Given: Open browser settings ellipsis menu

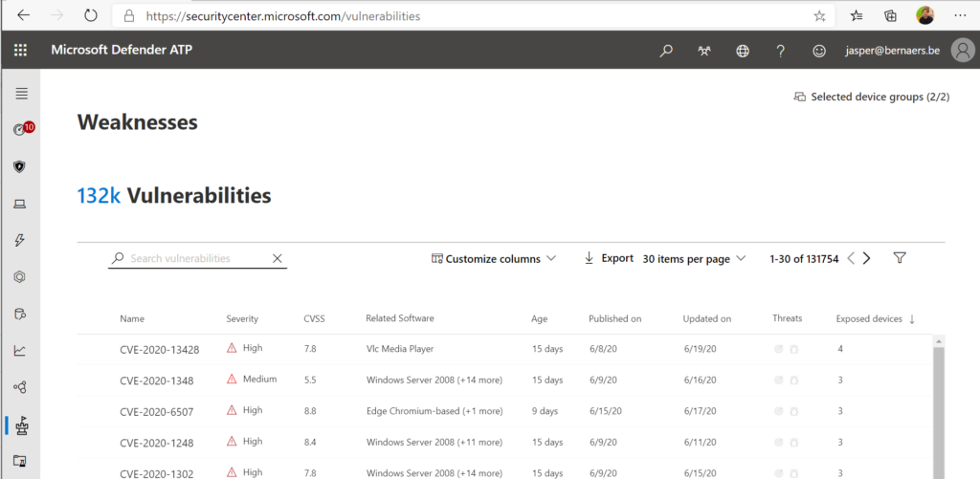Looking at the screenshot, I should 960,16.
